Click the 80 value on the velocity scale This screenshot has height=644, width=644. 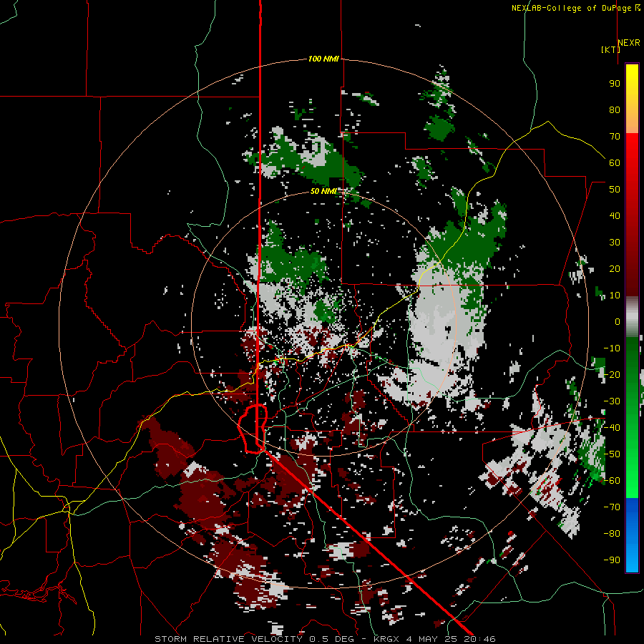tap(615, 110)
